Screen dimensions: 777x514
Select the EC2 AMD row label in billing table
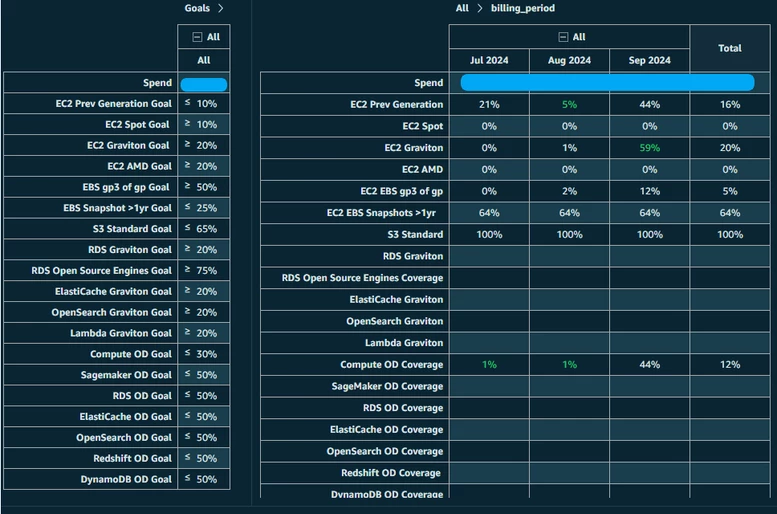point(422,170)
